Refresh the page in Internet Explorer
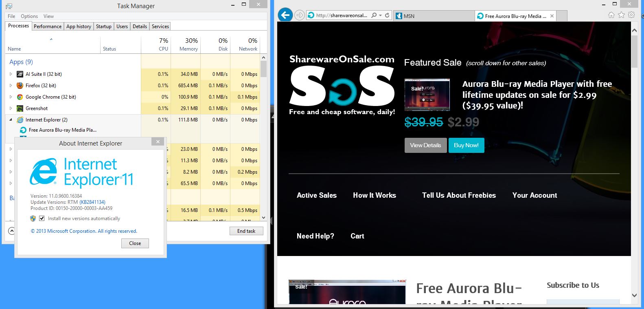This screenshot has width=644, height=309. coord(387,15)
